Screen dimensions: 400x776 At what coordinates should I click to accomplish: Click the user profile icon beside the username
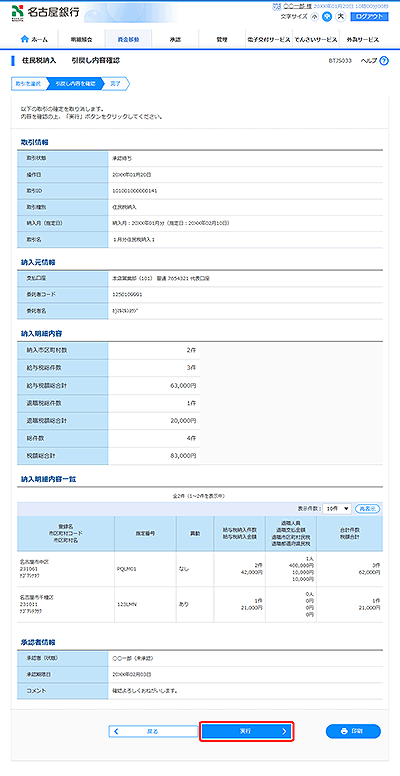[x=277, y=8]
